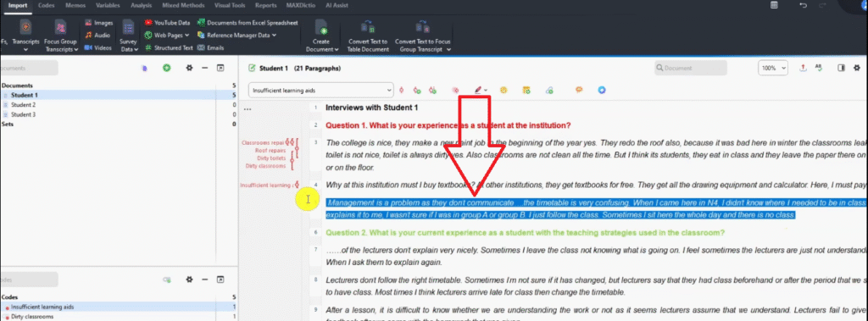Open the 100% zoom dropdown
The width and height of the screenshot is (868, 321).
pyautogui.click(x=773, y=68)
